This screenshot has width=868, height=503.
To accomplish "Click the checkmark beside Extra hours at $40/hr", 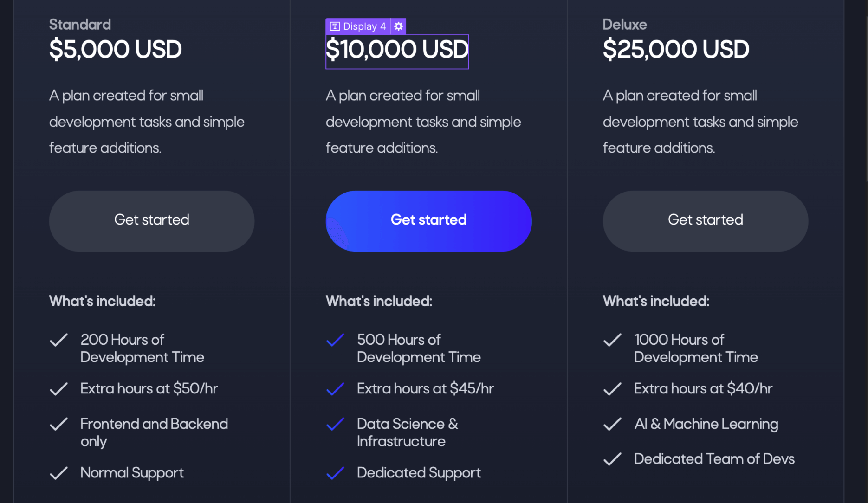I will [x=612, y=388].
